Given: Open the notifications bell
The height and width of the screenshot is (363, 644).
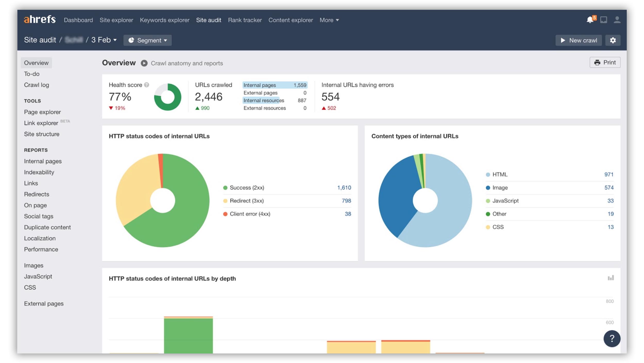Looking at the screenshot, I should tap(590, 20).
